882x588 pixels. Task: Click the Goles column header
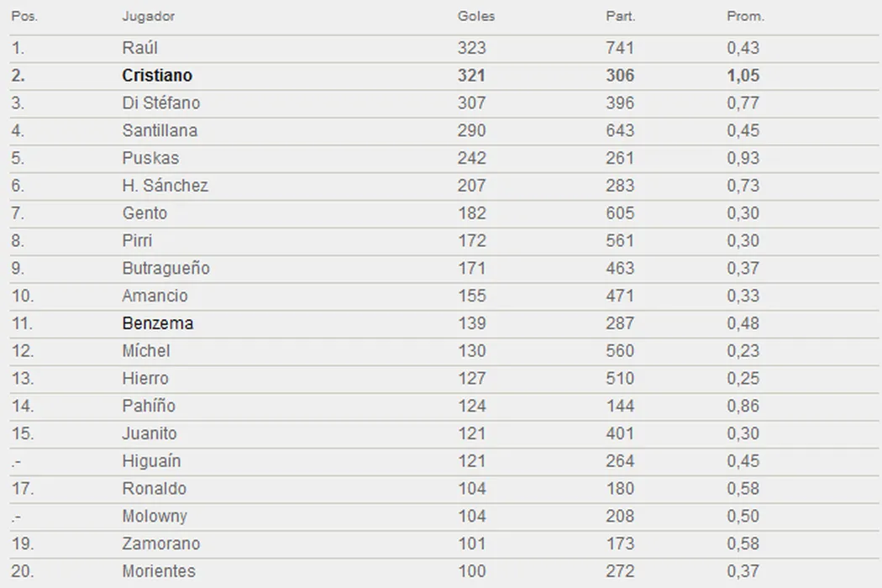[x=475, y=17]
